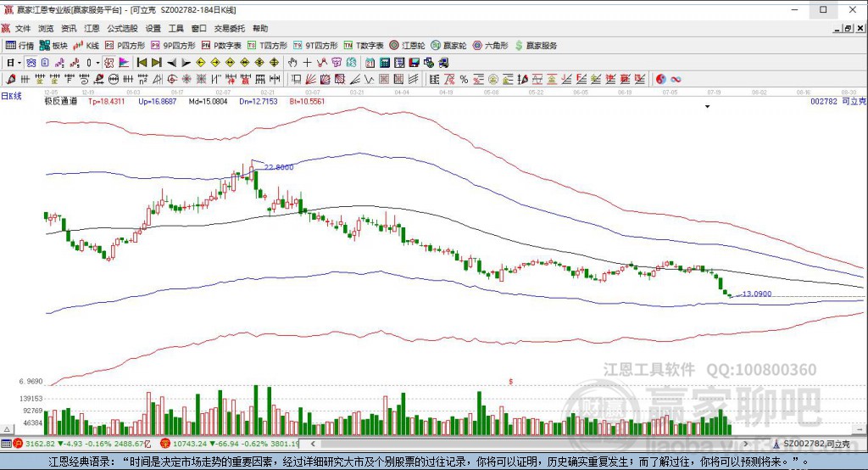Click the parallel lines channel tool
The image size is (868, 470).
pos(413,79)
